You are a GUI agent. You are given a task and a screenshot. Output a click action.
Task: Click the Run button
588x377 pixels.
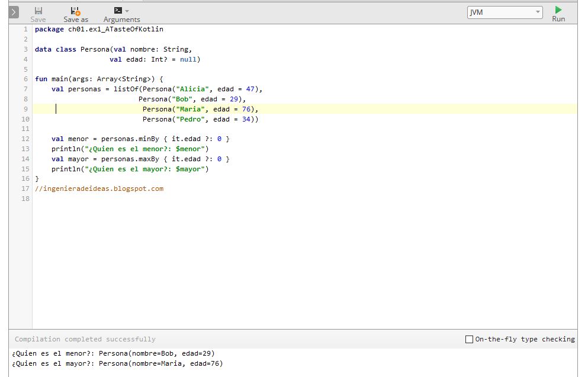point(557,12)
